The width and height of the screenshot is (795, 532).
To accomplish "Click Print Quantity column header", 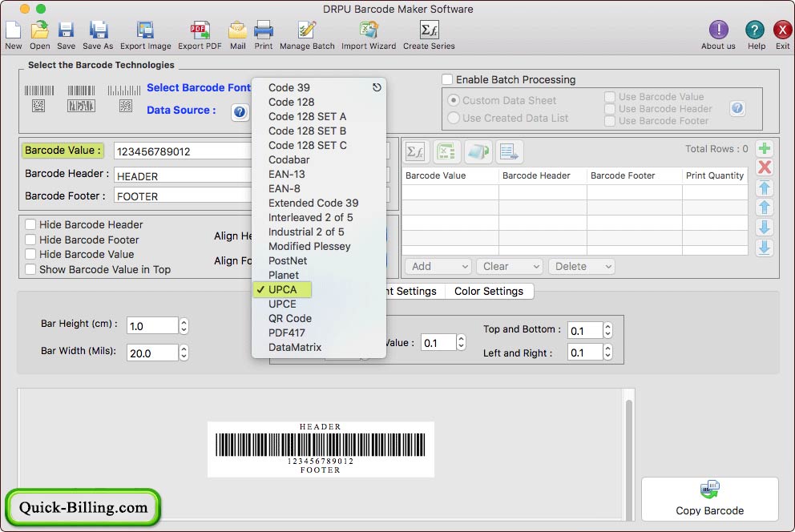I will [x=714, y=175].
